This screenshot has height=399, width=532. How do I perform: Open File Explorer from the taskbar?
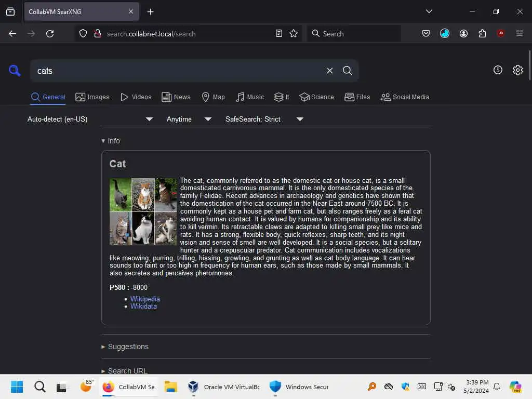[170, 387]
